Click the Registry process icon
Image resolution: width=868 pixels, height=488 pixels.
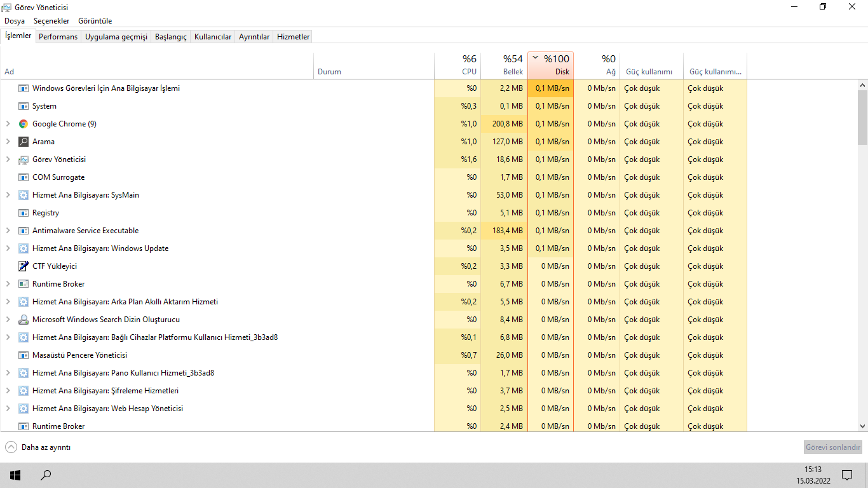click(x=24, y=213)
